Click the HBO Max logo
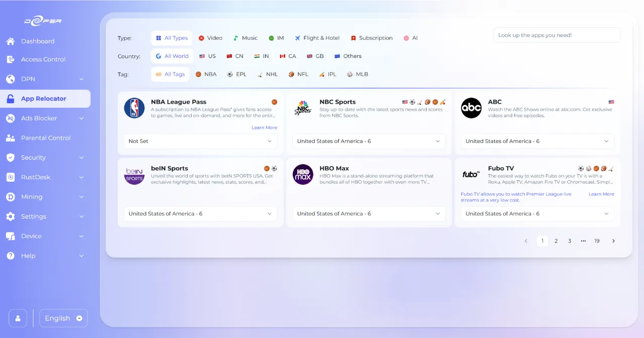 [x=303, y=174]
